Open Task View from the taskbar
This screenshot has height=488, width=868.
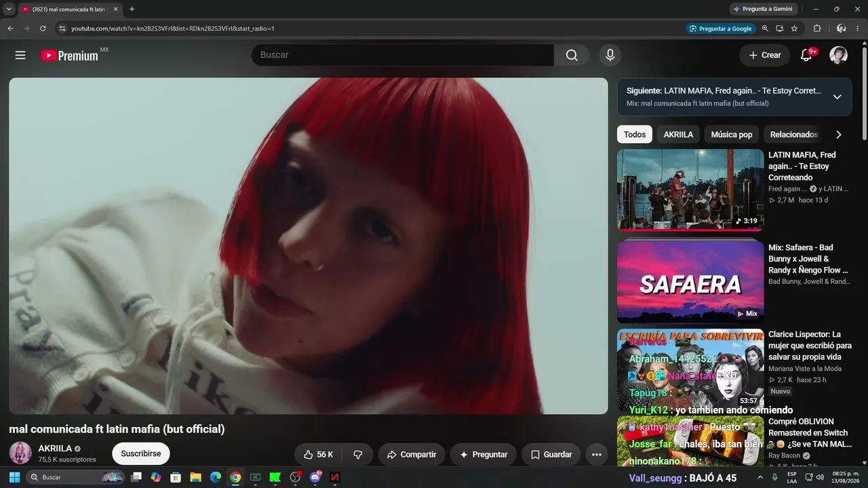tap(136, 477)
